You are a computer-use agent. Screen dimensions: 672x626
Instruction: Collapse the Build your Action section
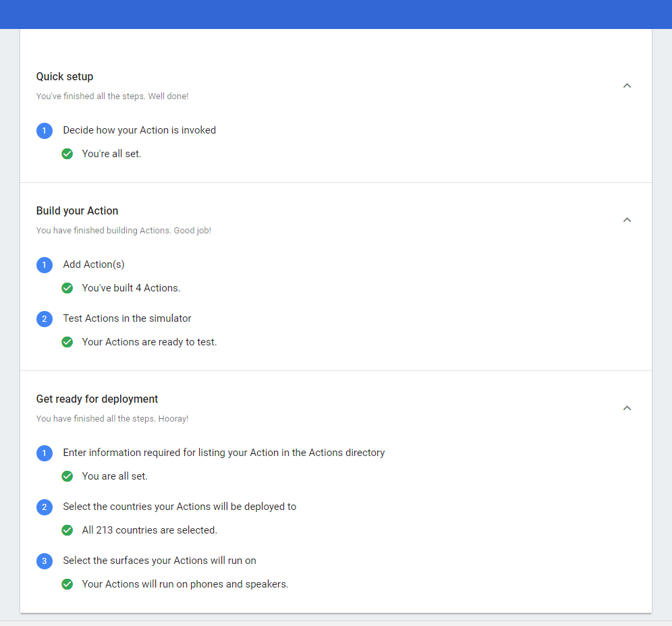pos(627,220)
